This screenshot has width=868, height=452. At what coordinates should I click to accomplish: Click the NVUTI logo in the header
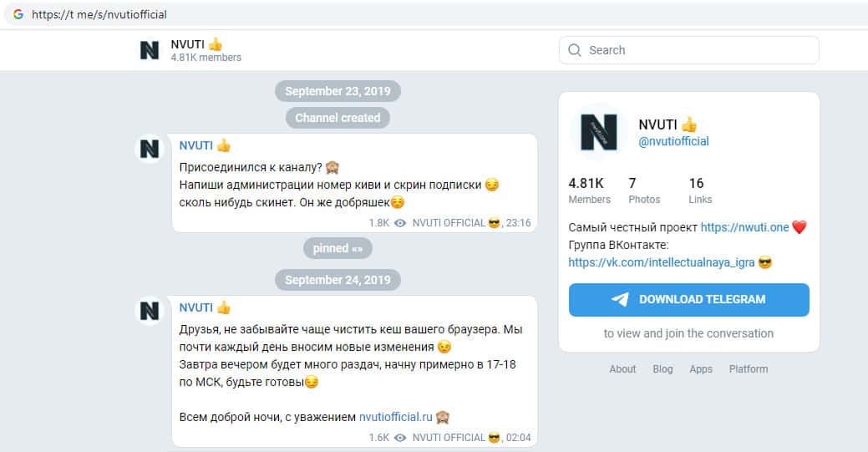(150, 50)
